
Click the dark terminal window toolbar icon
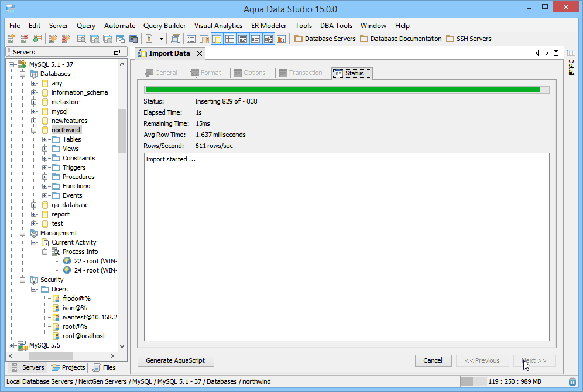(x=133, y=38)
